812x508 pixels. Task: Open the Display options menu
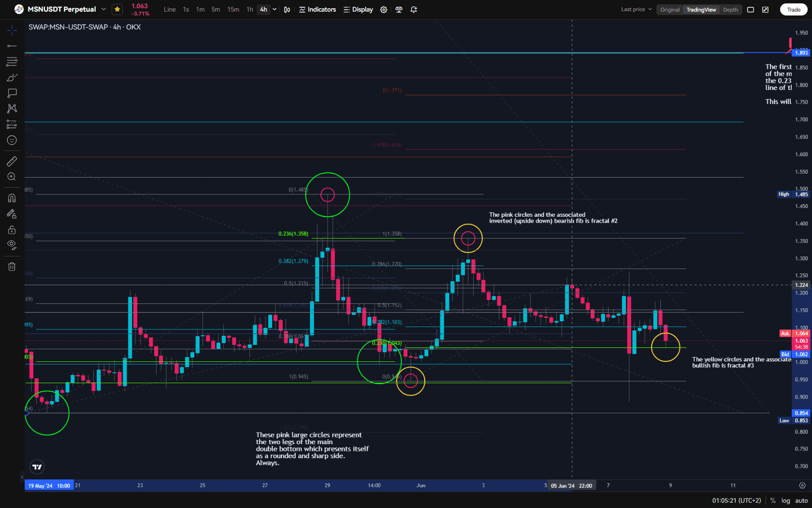(358, 9)
